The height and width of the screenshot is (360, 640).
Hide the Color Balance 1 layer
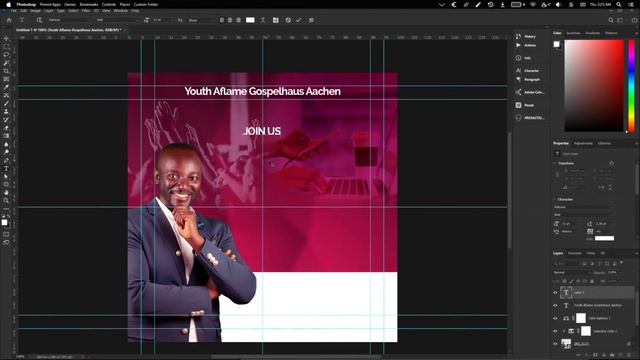555,318
